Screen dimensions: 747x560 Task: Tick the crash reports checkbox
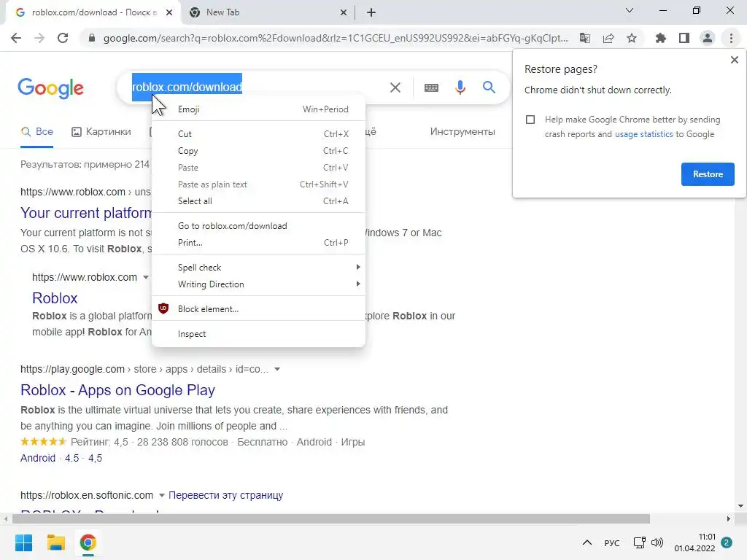coord(530,120)
